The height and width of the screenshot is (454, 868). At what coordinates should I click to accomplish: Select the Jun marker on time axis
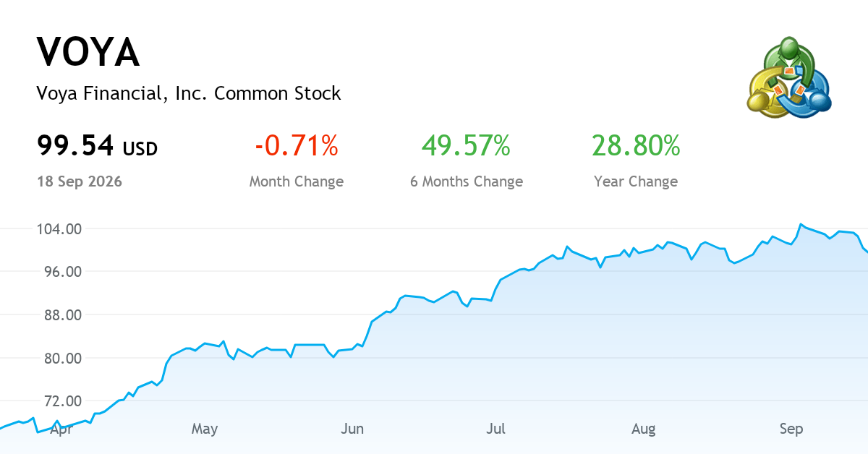pyautogui.click(x=352, y=429)
